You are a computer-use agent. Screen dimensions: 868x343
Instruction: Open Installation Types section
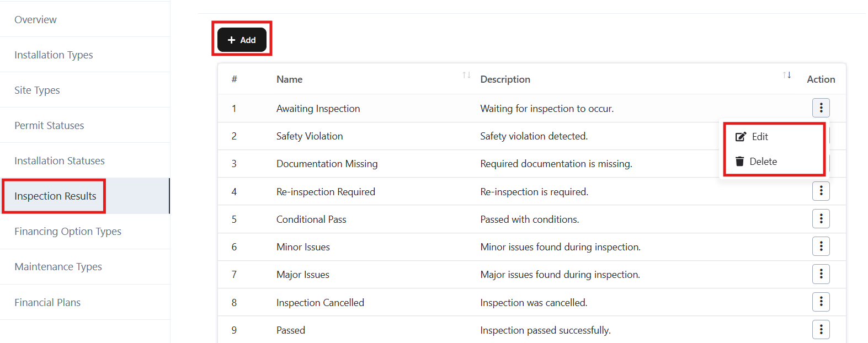54,55
